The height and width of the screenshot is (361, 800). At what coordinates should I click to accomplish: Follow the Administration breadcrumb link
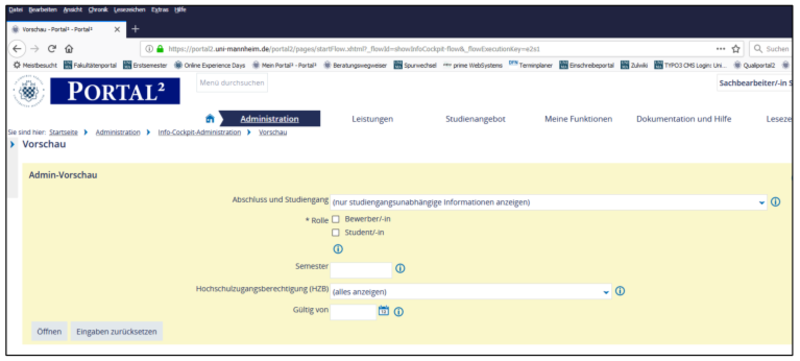point(117,132)
